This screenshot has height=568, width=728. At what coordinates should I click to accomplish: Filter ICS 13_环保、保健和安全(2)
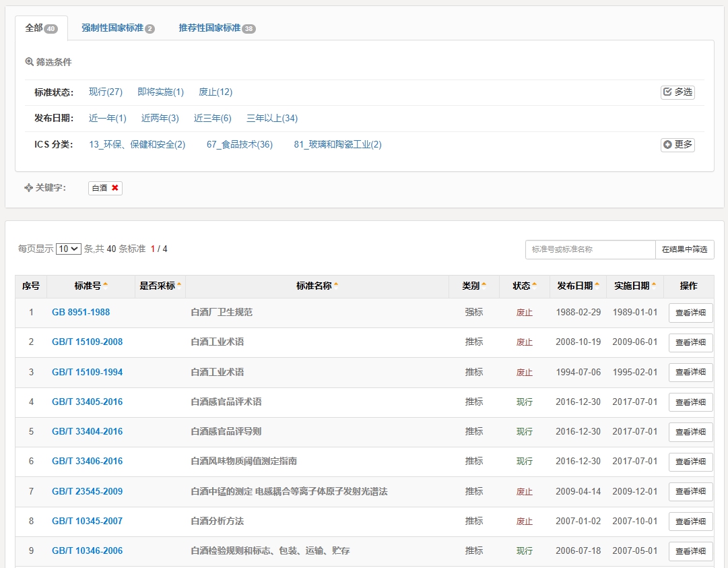pos(137,144)
